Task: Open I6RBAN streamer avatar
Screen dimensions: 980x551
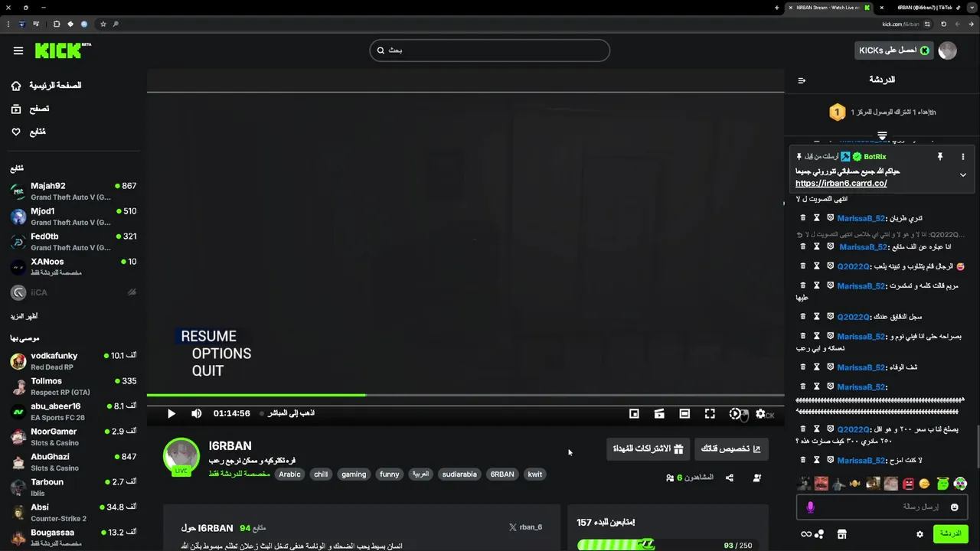Action: coord(181,456)
